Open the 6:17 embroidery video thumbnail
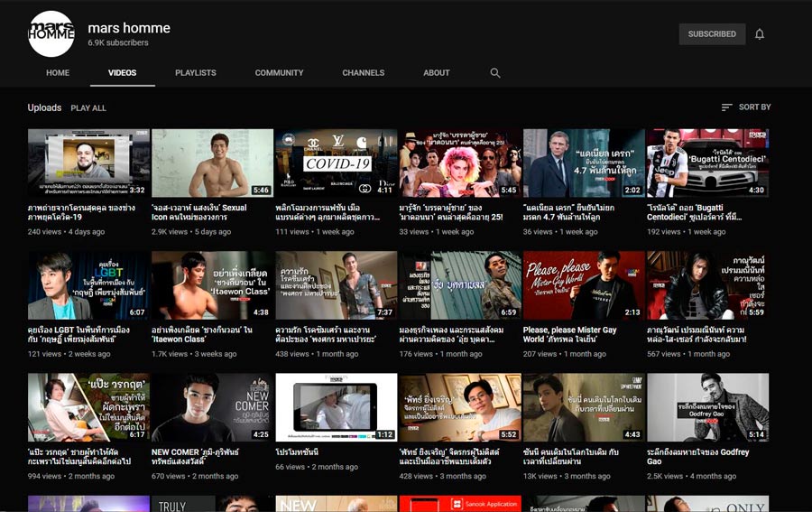The width and height of the screenshot is (812, 512). (88, 407)
